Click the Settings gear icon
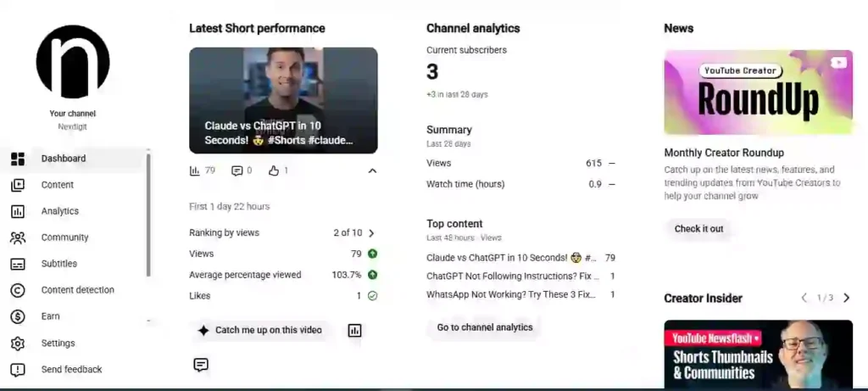The height and width of the screenshot is (391, 868). pyautogui.click(x=18, y=344)
